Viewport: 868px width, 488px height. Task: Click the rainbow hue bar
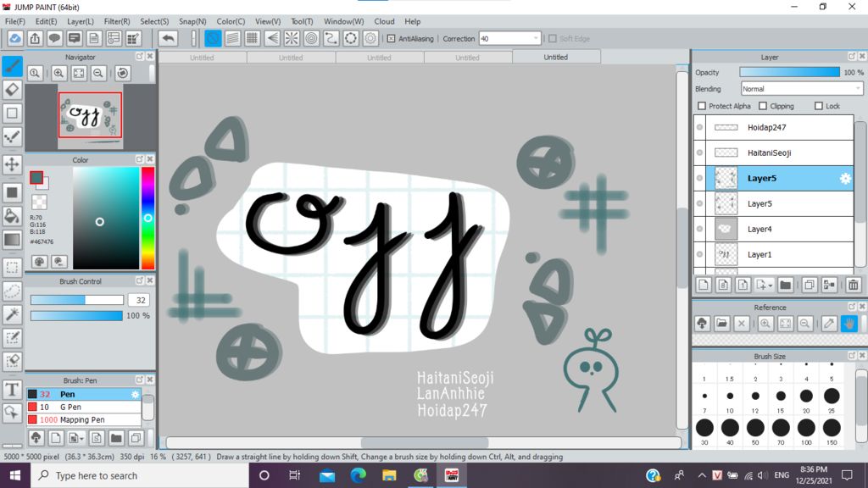(147, 218)
